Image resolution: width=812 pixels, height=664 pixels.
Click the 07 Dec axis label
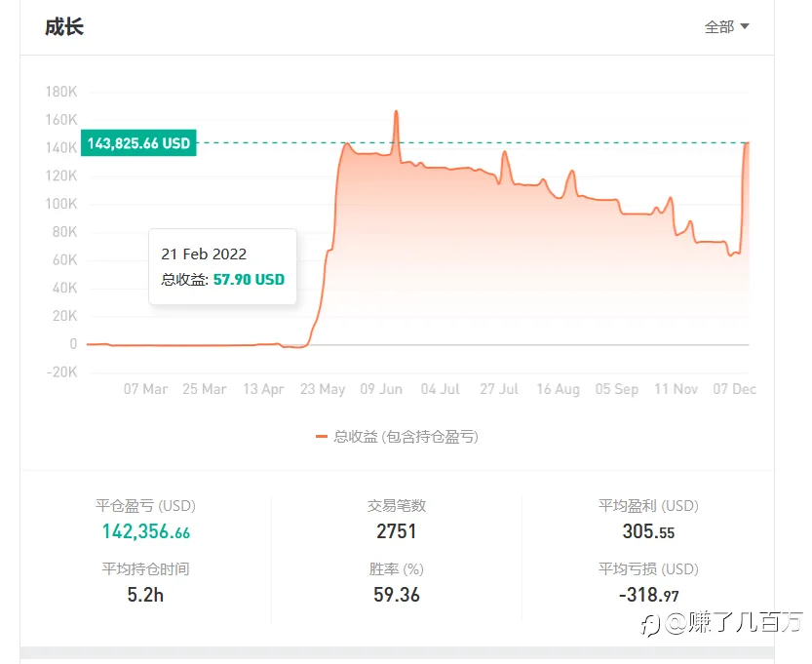734,389
